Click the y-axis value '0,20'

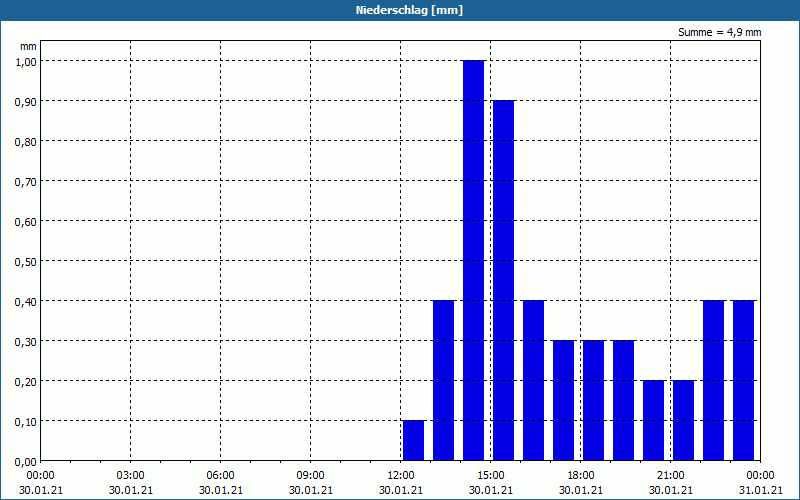(26, 382)
